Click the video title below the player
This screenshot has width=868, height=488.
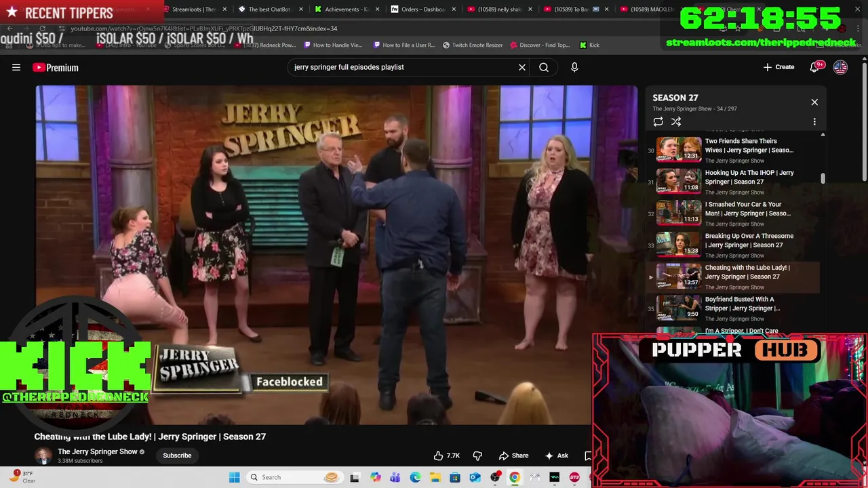click(x=150, y=436)
